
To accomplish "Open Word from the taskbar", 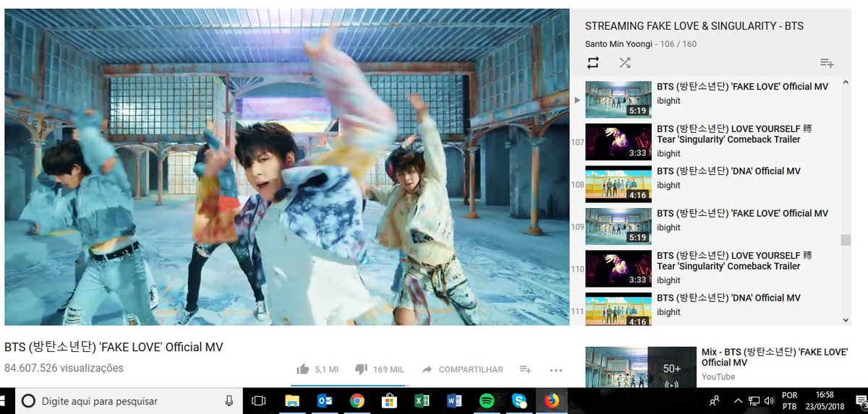I will (x=454, y=401).
